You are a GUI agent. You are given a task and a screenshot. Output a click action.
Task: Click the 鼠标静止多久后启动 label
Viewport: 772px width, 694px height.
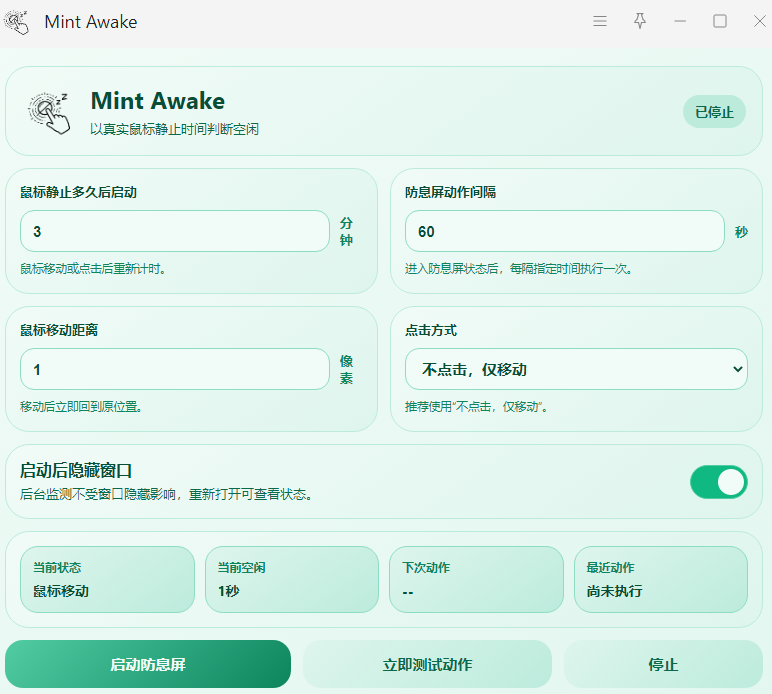tap(78, 192)
